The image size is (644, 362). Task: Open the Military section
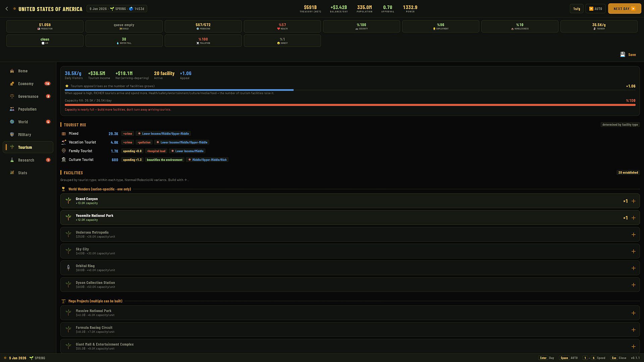28,135
